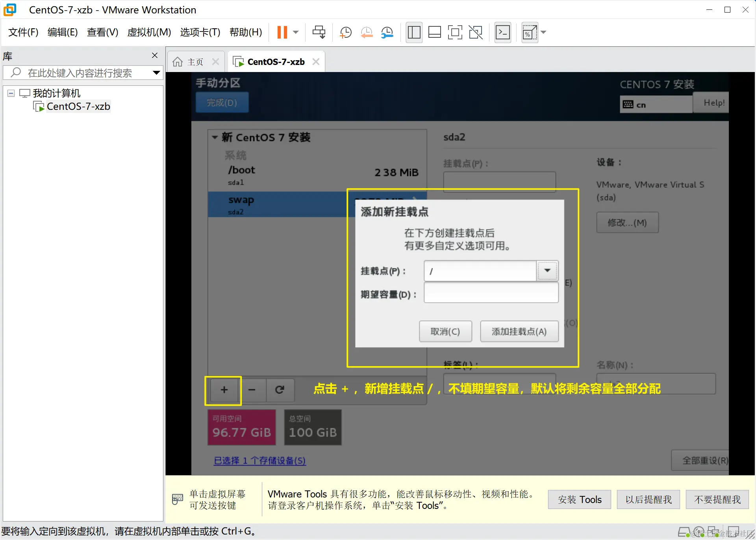Toggle the thumbnail bar view
The image size is (756, 540).
tap(434, 32)
